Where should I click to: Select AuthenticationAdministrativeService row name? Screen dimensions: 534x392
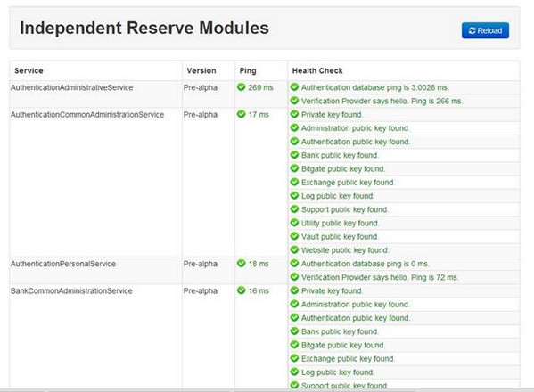[72, 87]
